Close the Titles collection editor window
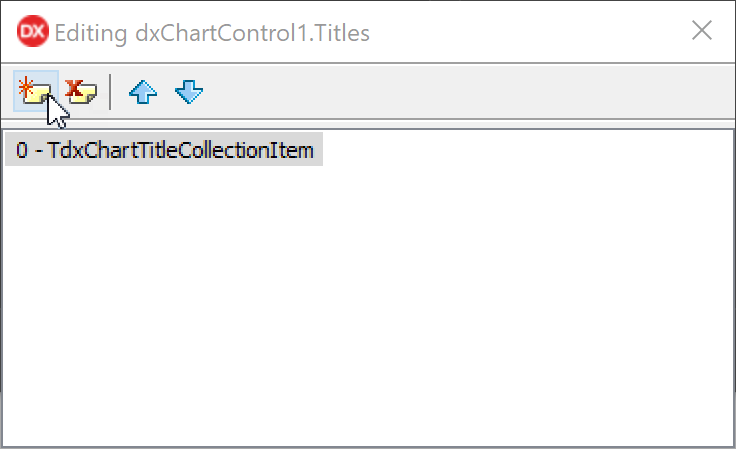This screenshot has width=736, height=449. [702, 31]
